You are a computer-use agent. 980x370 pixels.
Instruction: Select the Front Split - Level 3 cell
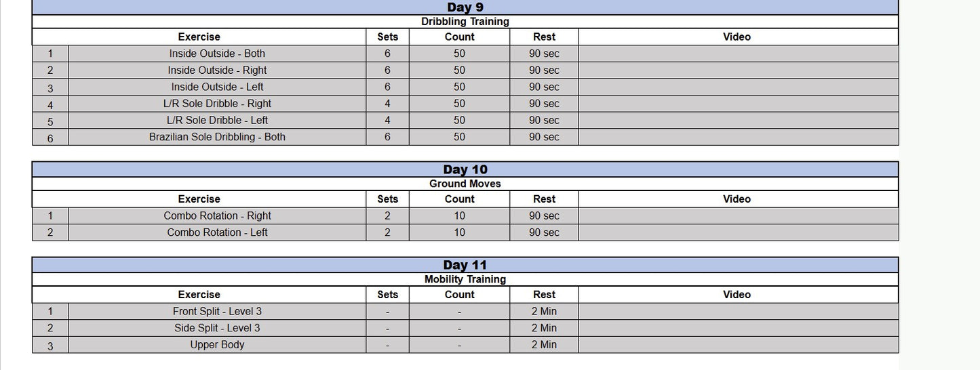[217, 312]
